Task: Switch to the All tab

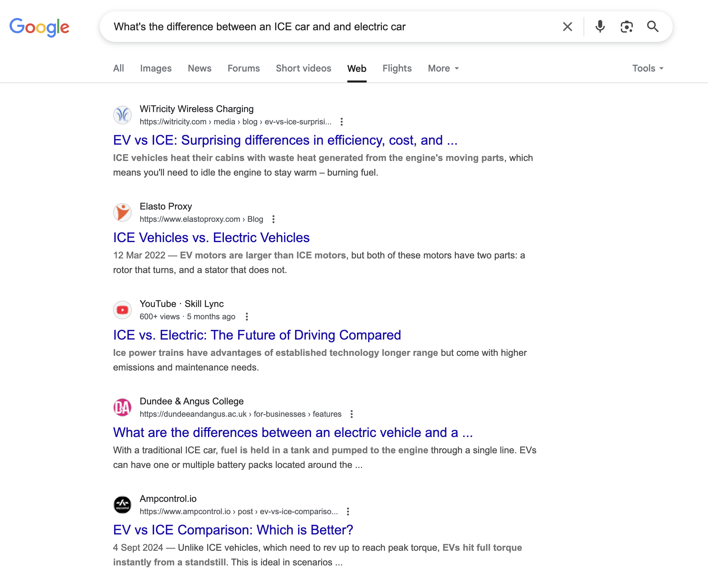Action: click(118, 69)
